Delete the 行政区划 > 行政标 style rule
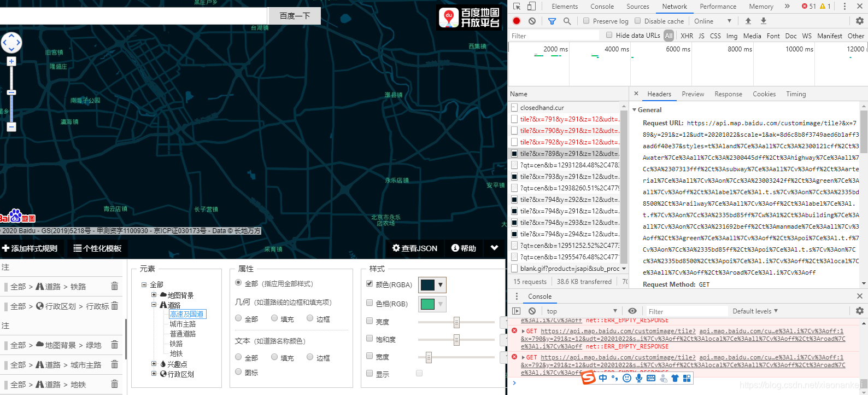 pos(114,306)
